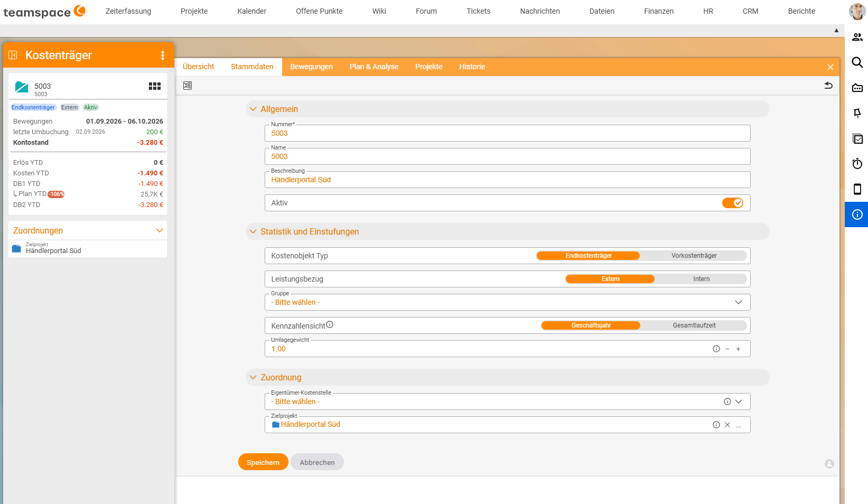Collapse the Zuordnung form section
Image resolution: width=868 pixels, height=504 pixels.
click(253, 377)
